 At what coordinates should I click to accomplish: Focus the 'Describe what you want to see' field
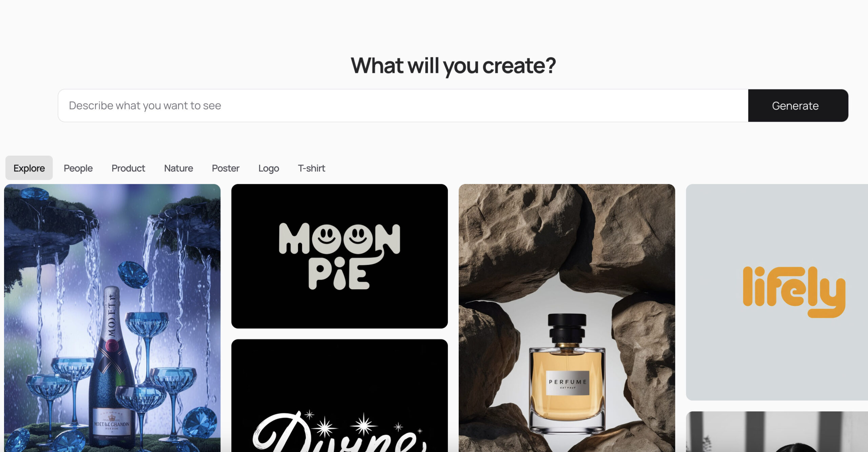click(x=403, y=105)
